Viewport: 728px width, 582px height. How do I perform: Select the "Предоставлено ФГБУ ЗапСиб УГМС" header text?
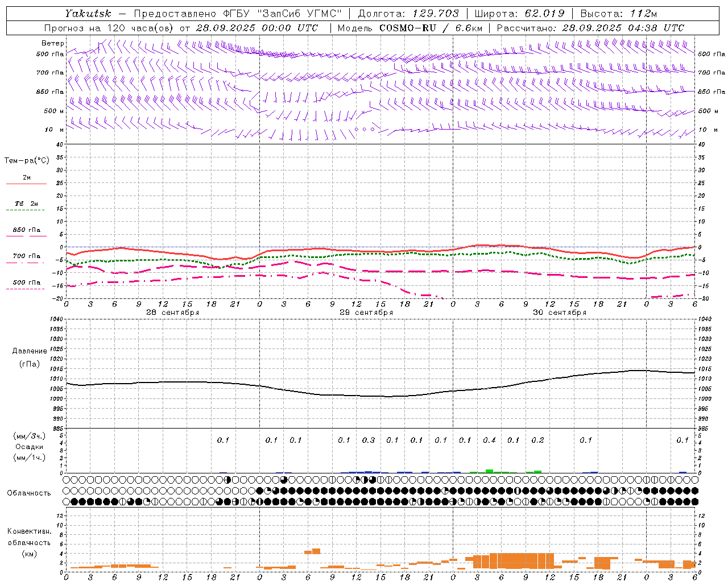(x=238, y=14)
